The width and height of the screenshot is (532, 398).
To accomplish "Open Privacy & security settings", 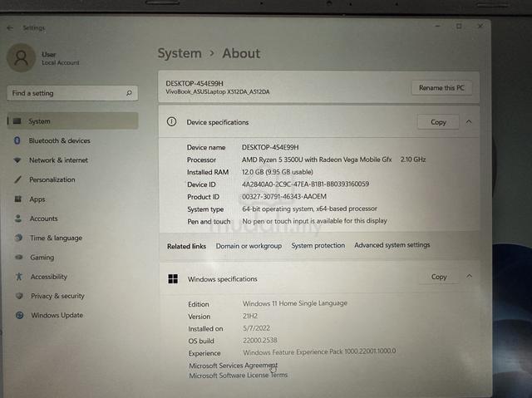I will point(57,296).
